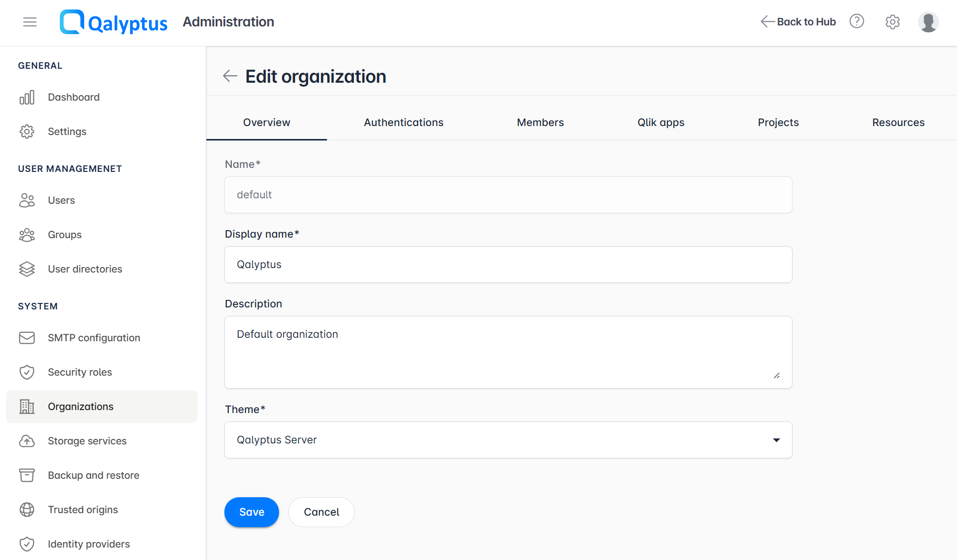Save the organization changes
Image resolution: width=957 pixels, height=560 pixels.
(x=251, y=512)
